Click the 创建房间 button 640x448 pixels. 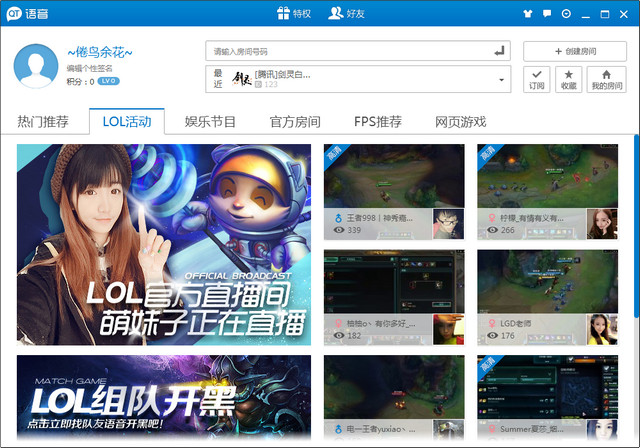click(575, 51)
